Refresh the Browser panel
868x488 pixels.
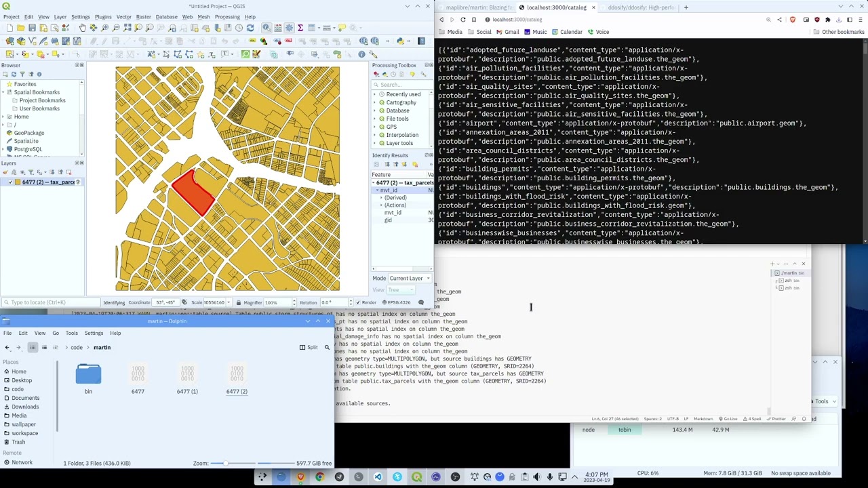[14, 74]
